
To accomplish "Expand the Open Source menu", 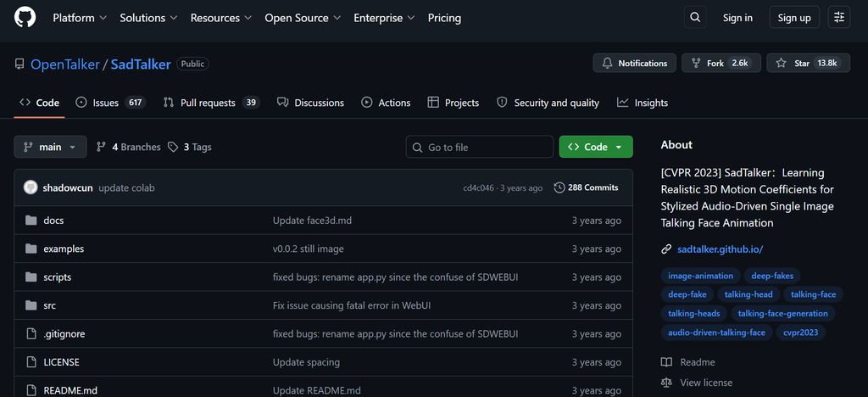I will pos(303,18).
